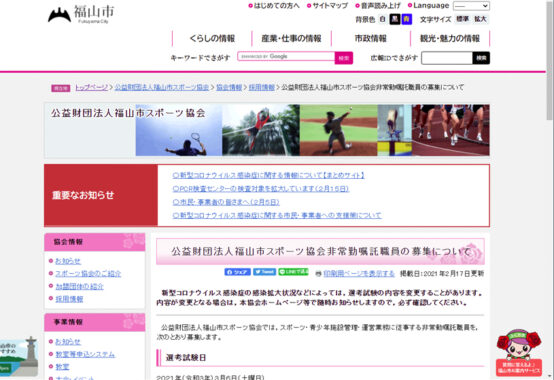Set background color to white
The image size is (554, 380).
coord(382,19)
